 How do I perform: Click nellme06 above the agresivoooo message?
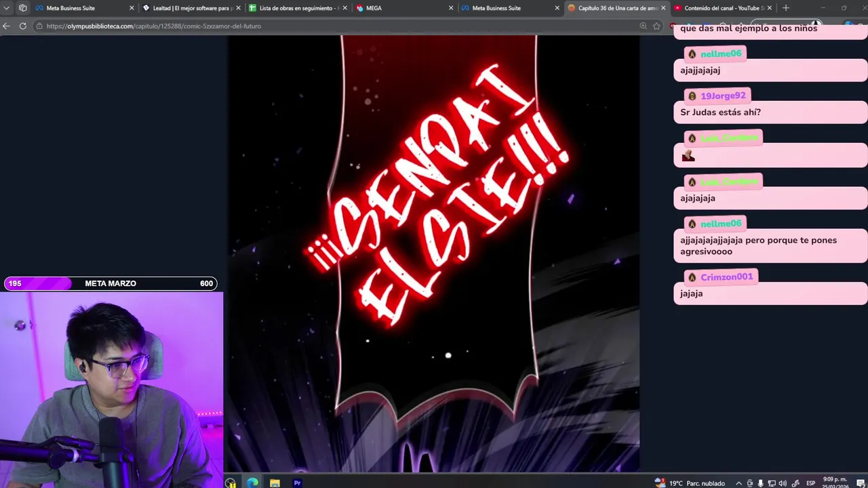pos(721,224)
